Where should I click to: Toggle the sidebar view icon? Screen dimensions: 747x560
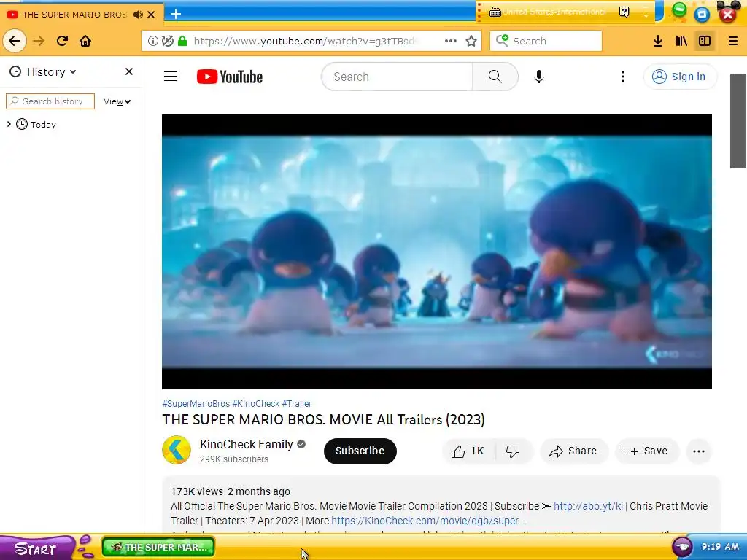click(x=705, y=41)
